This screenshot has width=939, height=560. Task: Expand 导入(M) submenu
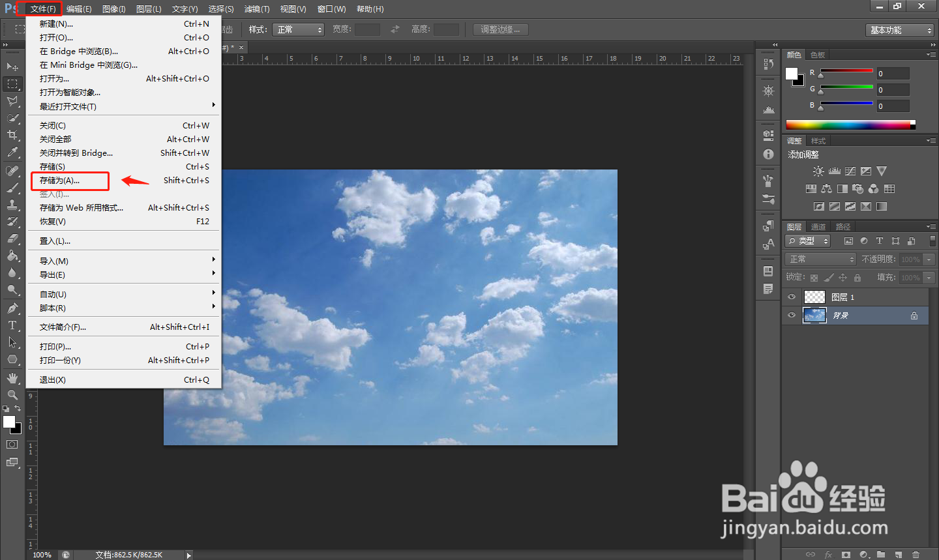tap(125, 261)
